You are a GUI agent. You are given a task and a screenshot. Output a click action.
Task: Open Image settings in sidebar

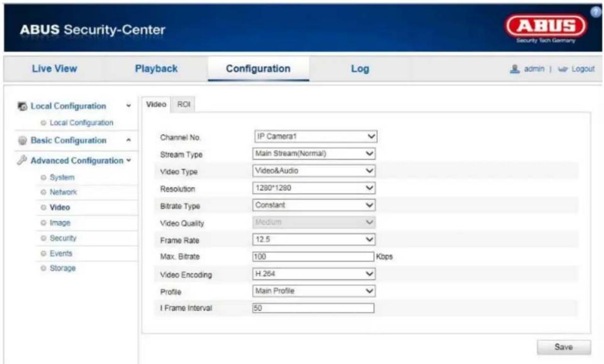[60, 223]
